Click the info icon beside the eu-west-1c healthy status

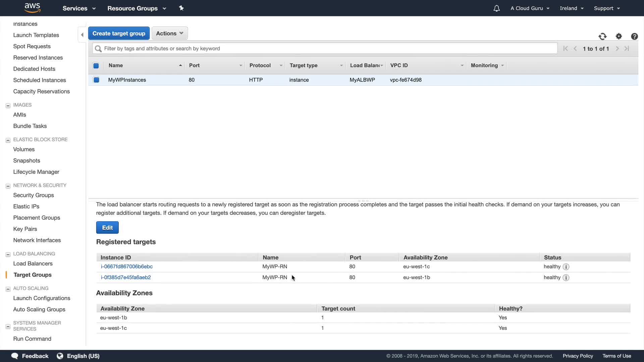click(566, 267)
